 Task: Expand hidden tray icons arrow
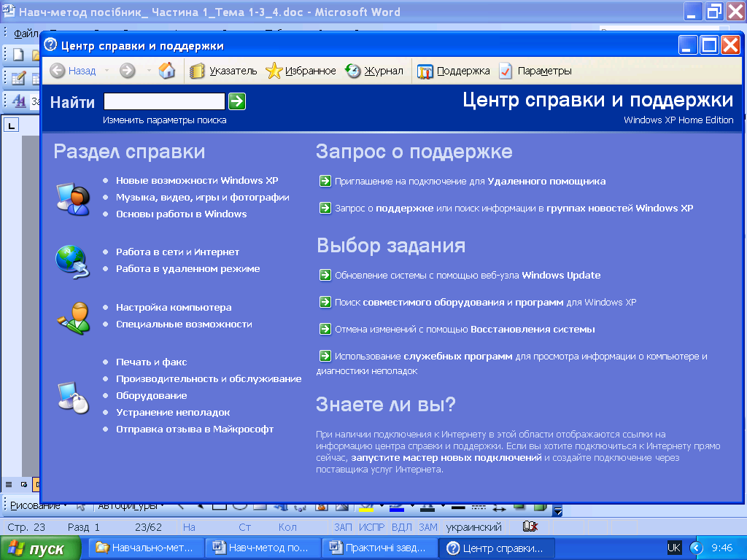click(696, 548)
